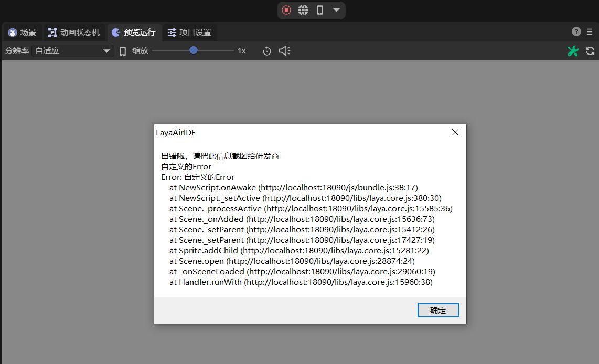Select the 预览运行 tab
The image size is (599, 364).
[134, 33]
